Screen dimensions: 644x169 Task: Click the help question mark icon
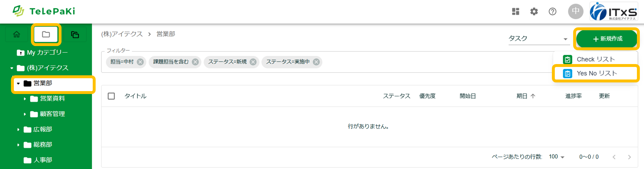tap(552, 12)
